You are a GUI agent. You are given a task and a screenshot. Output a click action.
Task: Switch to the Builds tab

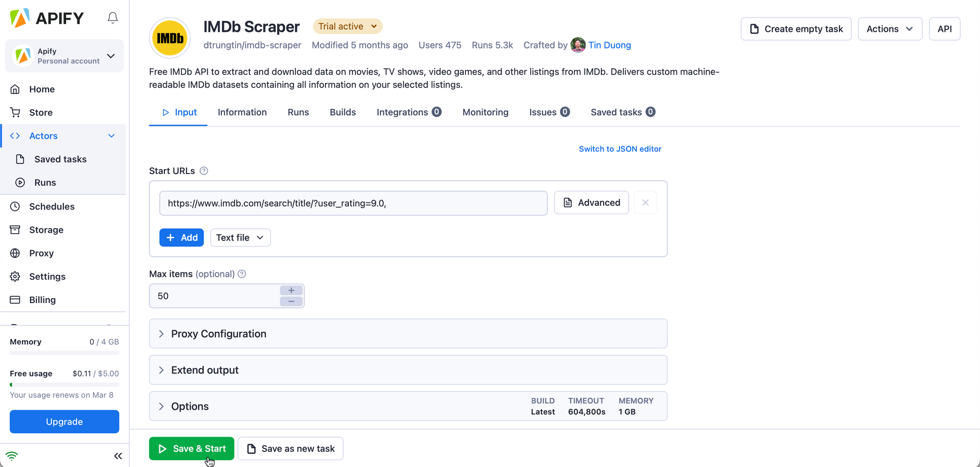[343, 112]
